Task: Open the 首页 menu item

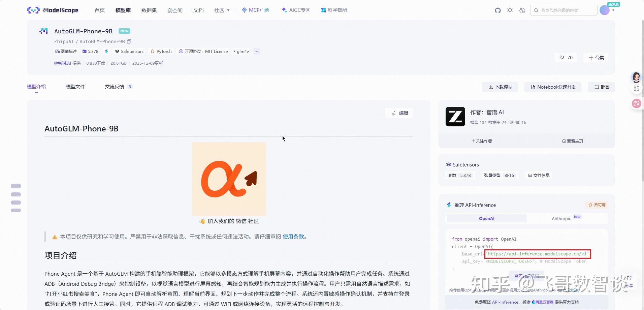Action: point(100,10)
